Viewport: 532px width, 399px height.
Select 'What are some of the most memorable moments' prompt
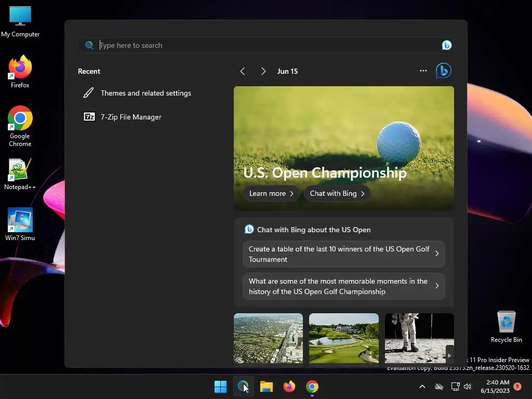[344, 286]
